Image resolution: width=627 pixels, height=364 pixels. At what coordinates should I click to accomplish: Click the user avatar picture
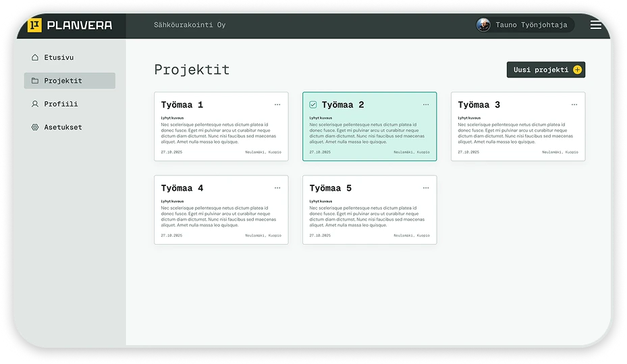click(483, 25)
